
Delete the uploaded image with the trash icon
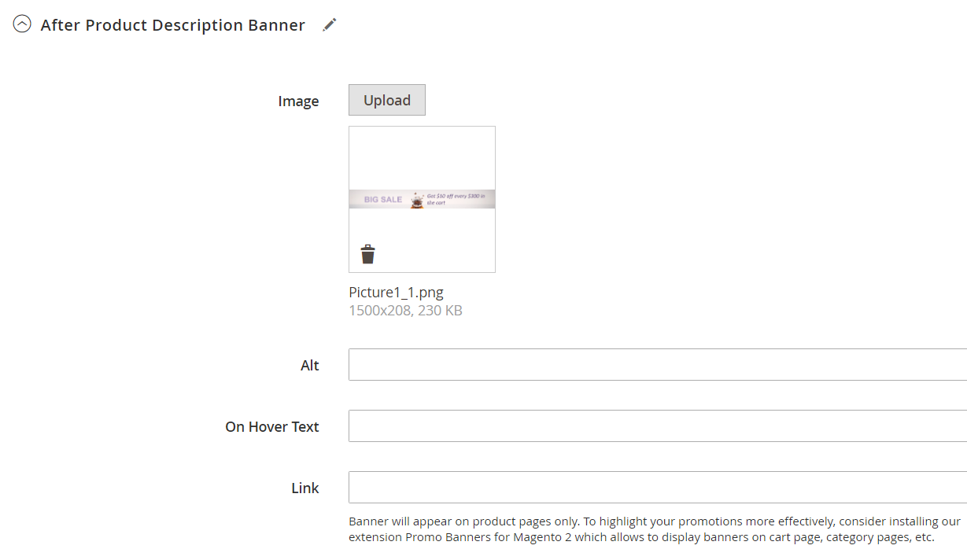(x=367, y=254)
